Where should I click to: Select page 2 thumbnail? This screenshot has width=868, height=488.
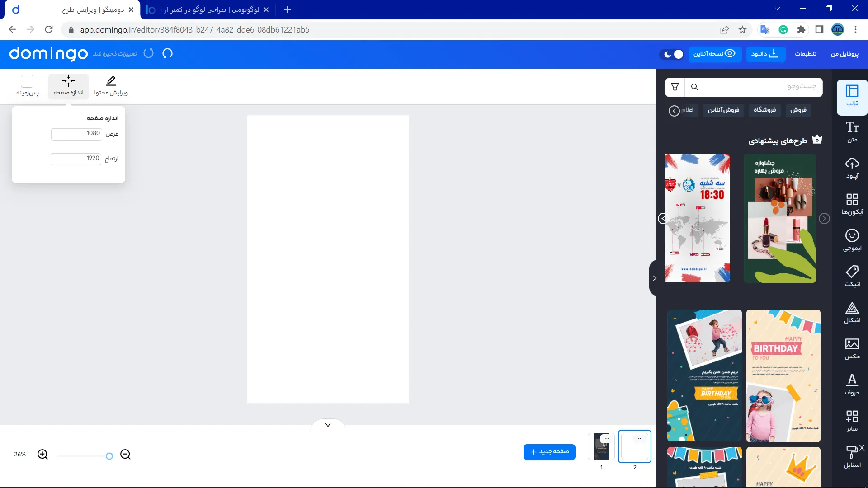pyautogui.click(x=635, y=446)
